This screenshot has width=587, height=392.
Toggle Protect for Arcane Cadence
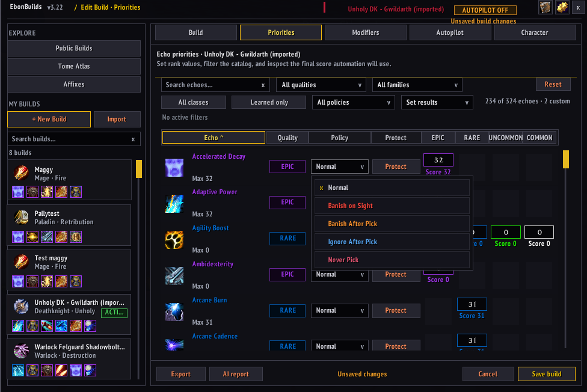[x=396, y=346]
